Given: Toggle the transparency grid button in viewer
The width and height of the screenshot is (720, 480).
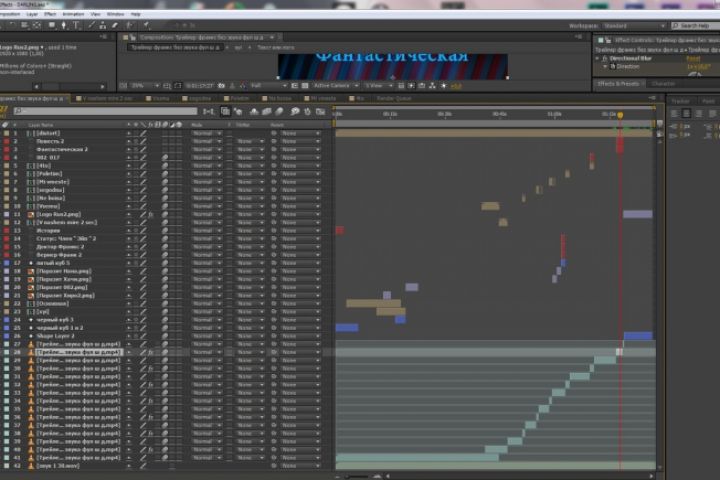Looking at the screenshot, I should [x=304, y=86].
